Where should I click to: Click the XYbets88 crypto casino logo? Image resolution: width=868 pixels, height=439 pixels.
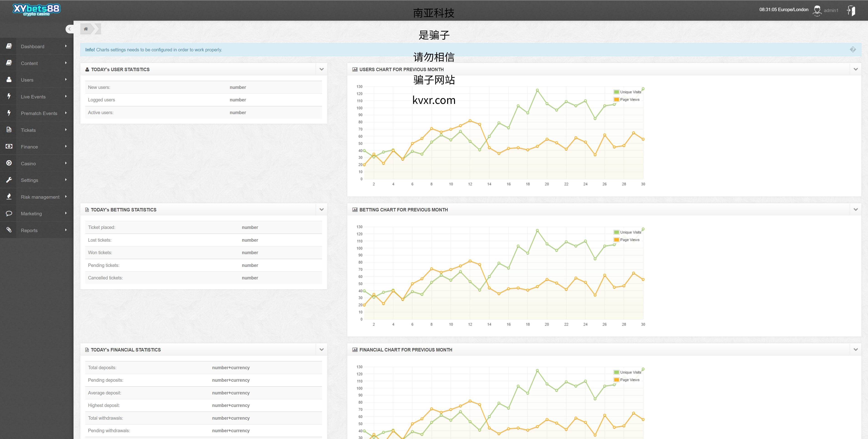click(x=36, y=10)
